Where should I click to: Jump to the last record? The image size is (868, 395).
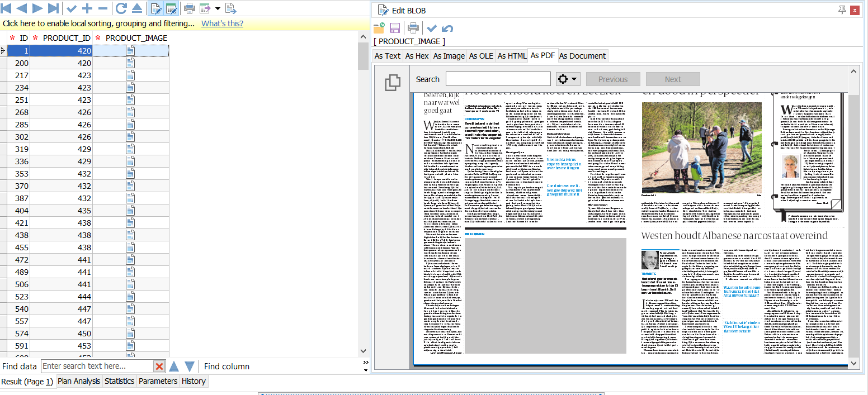point(53,8)
